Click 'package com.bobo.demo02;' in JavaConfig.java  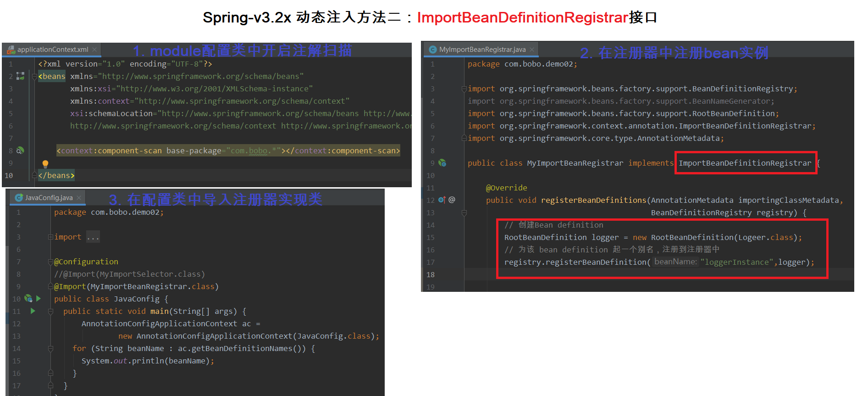pos(109,212)
